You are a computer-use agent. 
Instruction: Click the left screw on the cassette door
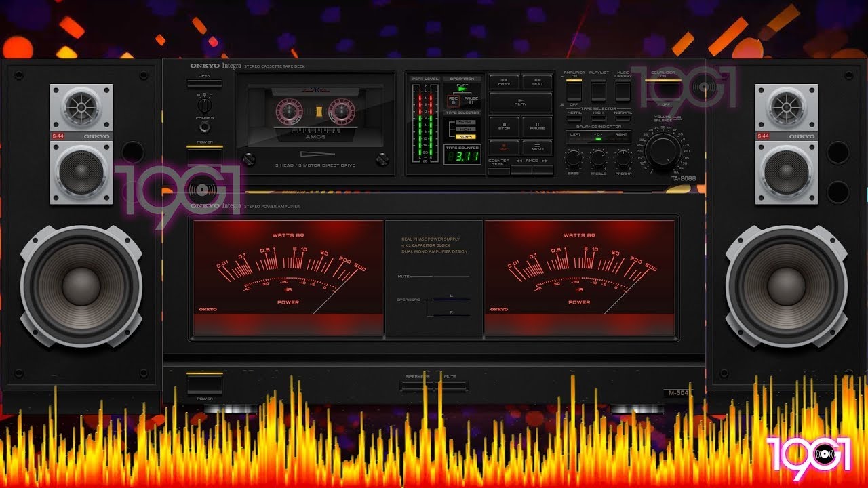249,158
